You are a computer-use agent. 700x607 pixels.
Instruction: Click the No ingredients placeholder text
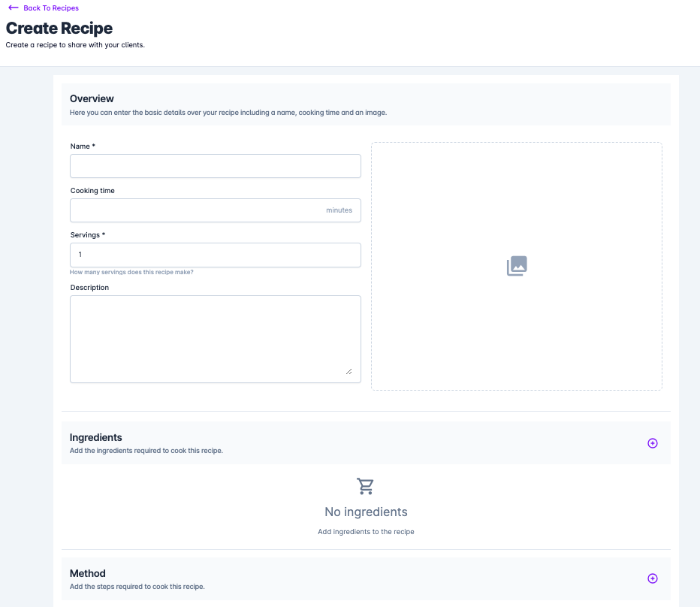tap(366, 512)
